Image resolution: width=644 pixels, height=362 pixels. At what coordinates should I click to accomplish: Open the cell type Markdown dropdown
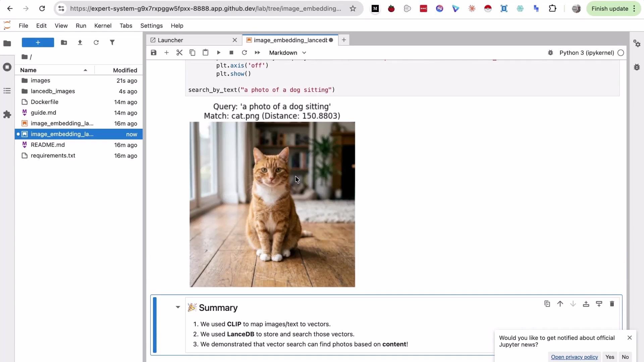(x=288, y=53)
